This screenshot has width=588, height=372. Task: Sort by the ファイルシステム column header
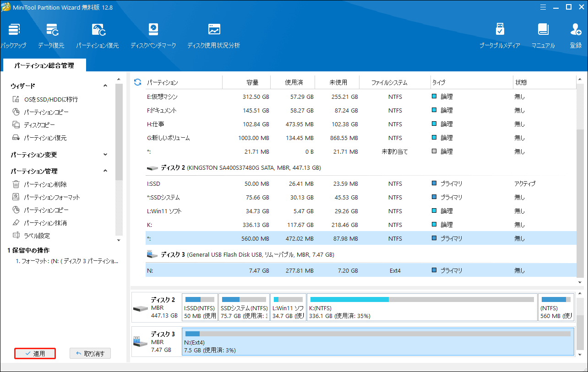click(x=395, y=82)
